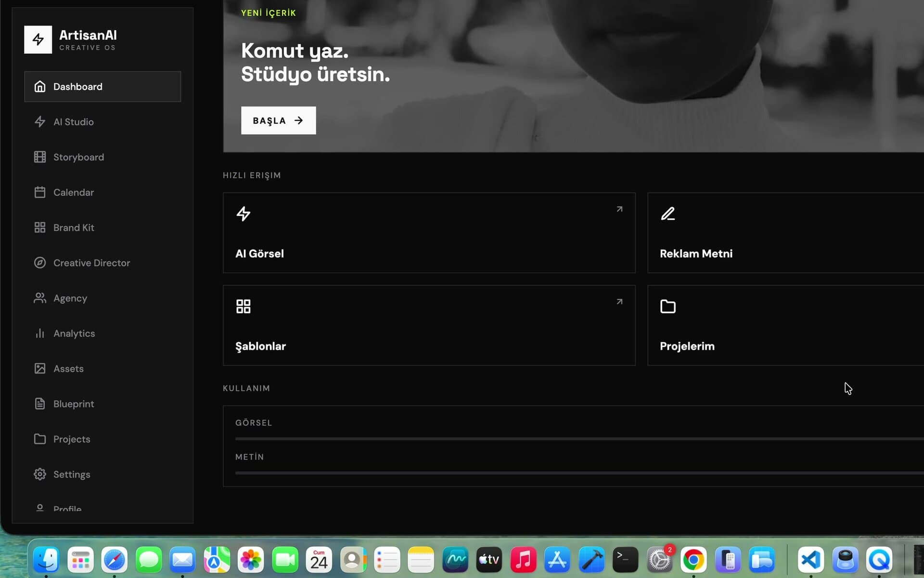Screen dimensions: 924x578
Task: Click the BAŞLA button
Action: pyautogui.click(x=278, y=120)
